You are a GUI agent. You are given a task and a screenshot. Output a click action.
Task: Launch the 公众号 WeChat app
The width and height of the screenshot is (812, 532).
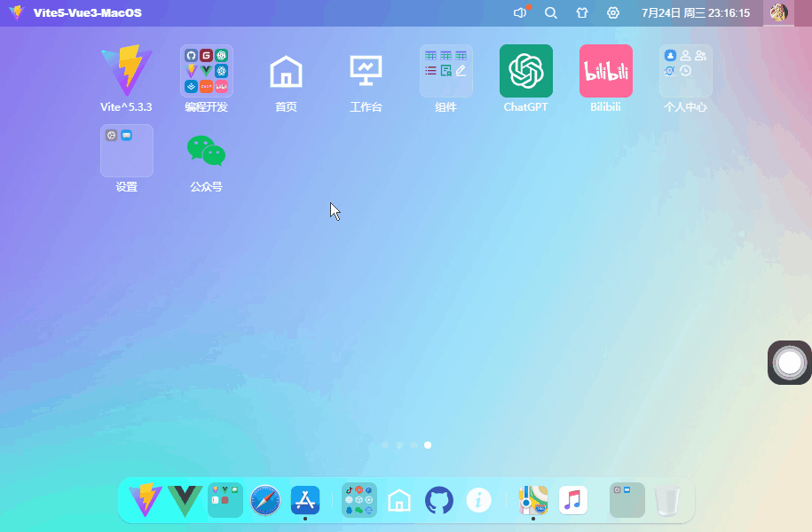(206, 151)
